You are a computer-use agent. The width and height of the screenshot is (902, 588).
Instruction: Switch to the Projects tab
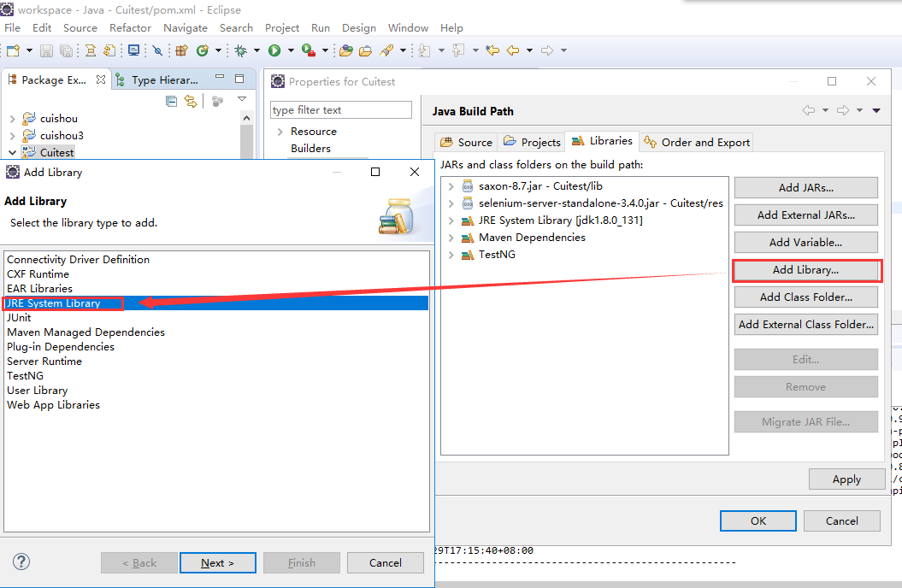pyautogui.click(x=532, y=142)
